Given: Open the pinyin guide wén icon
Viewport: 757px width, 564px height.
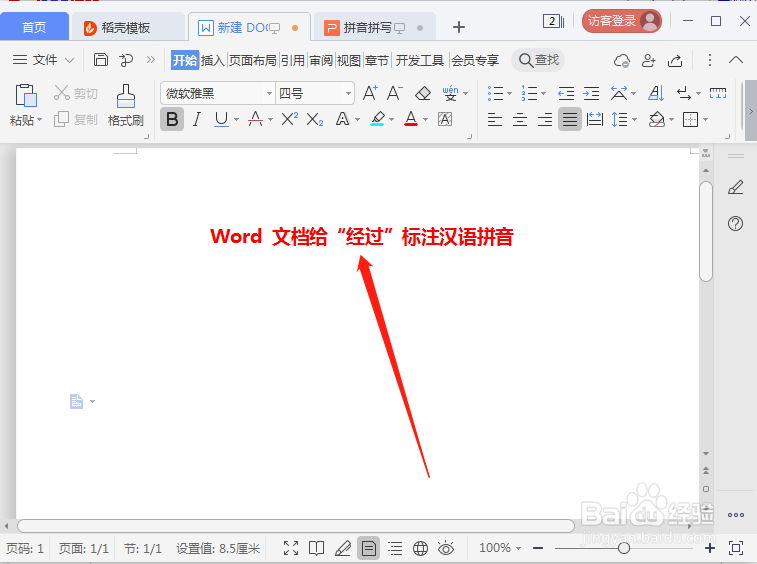Looking at the screenshot, I should click(450, 93).
